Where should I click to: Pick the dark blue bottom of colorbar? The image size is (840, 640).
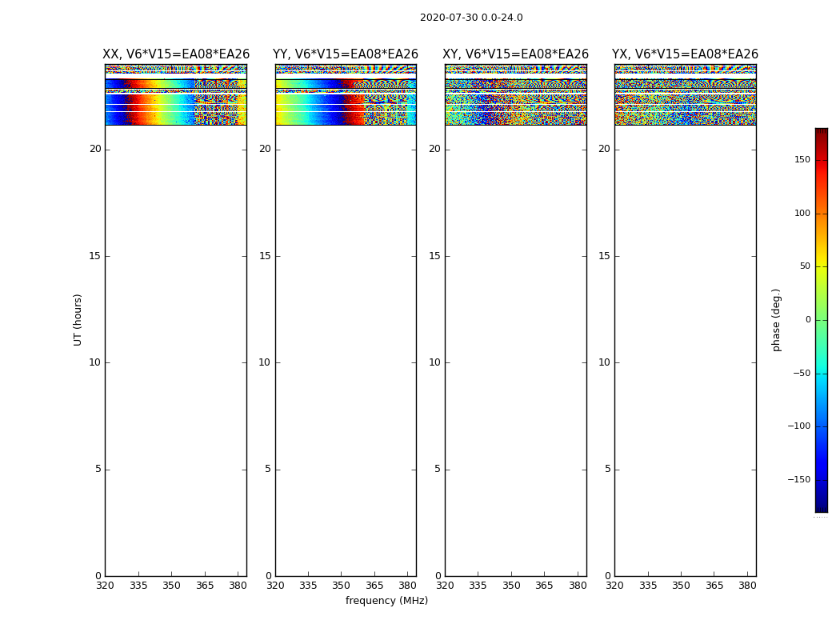click(821, 506)
